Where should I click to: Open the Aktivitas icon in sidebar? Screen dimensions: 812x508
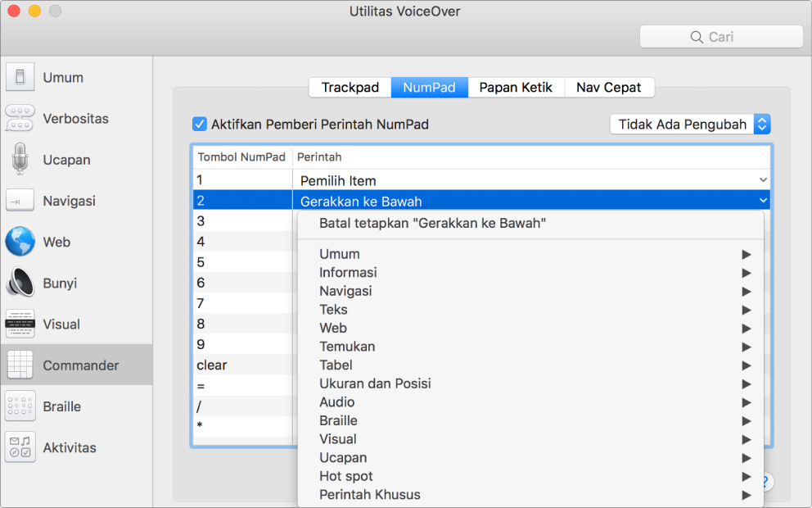pos(20,447)
